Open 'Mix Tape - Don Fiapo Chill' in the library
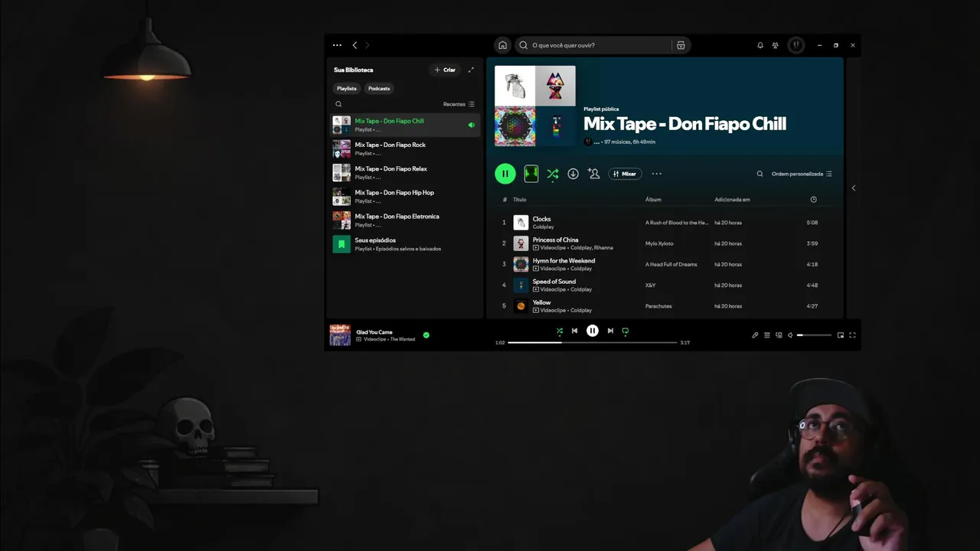Screen dimensions: 980x551 click(x=405, y=125)
